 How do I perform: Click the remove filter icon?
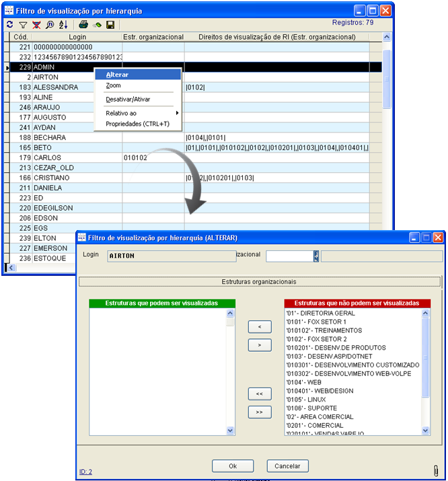(36, 24)
